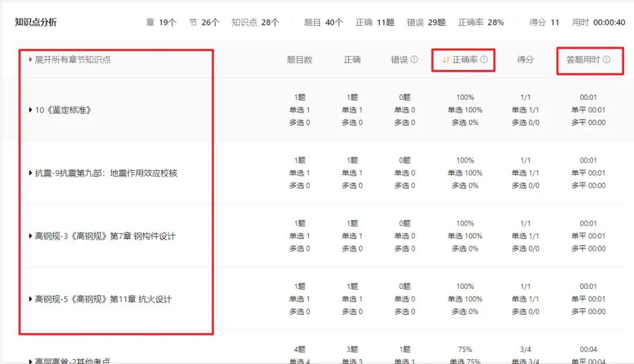This screenshot has width=634, height=364.
Task: Expand the 10《鉴定标准》 row
Action: (31, 110)
